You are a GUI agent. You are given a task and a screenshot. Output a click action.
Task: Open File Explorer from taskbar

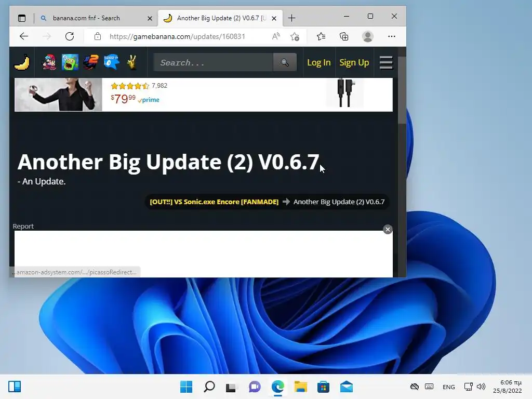(300, 387)
